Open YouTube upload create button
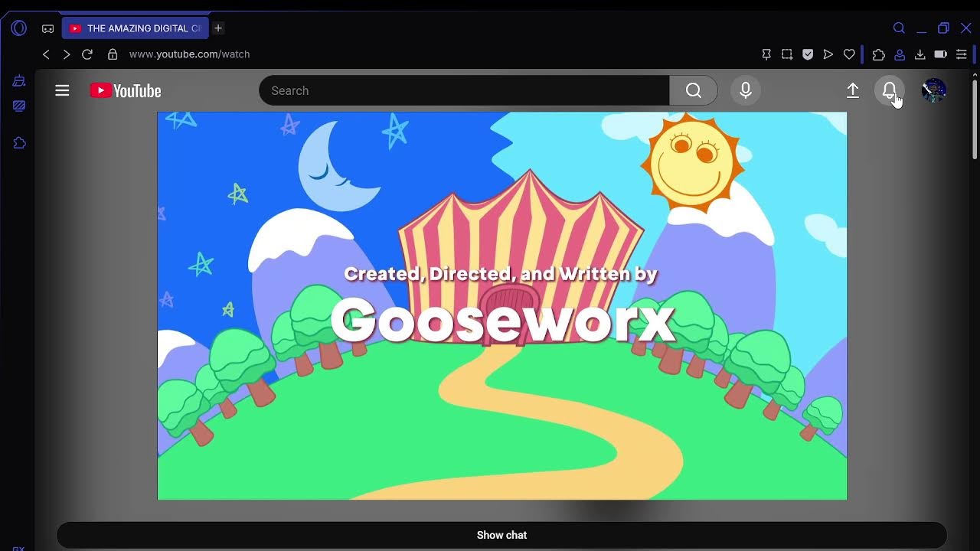980x551 pixels. 853,90
